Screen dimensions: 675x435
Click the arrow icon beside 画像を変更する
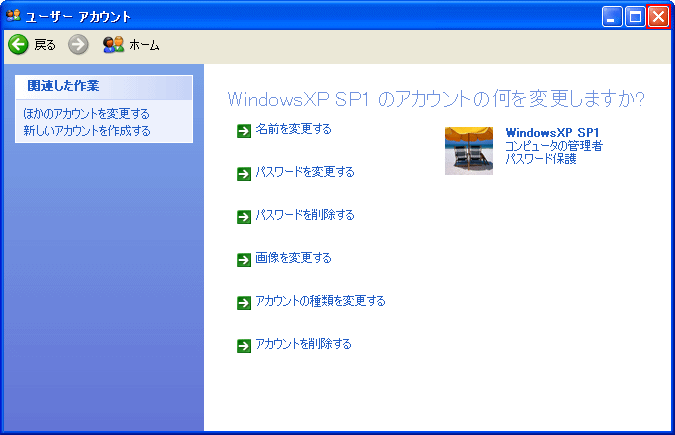244,260
